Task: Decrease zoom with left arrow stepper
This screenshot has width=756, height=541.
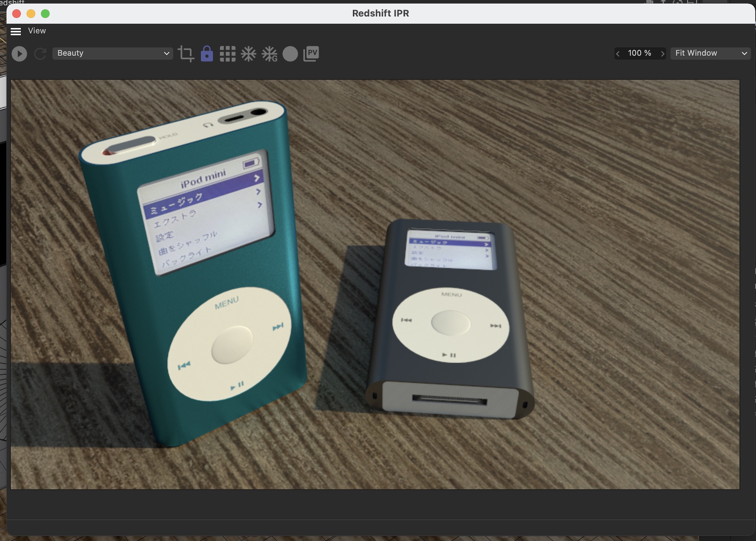Action: (x=618, y=54)
